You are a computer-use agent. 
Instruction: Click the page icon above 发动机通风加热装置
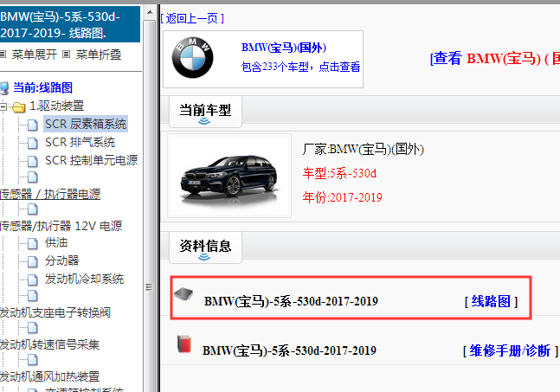click(33, 360)
